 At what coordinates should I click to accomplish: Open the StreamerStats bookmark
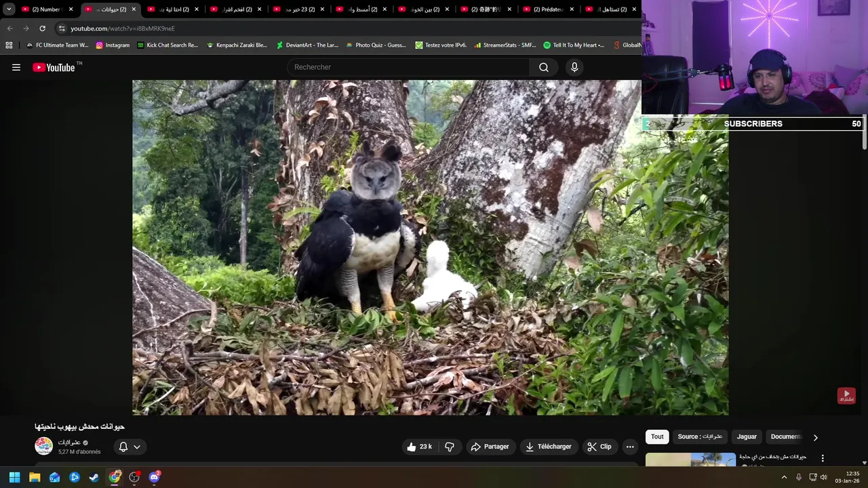(505, 45)
